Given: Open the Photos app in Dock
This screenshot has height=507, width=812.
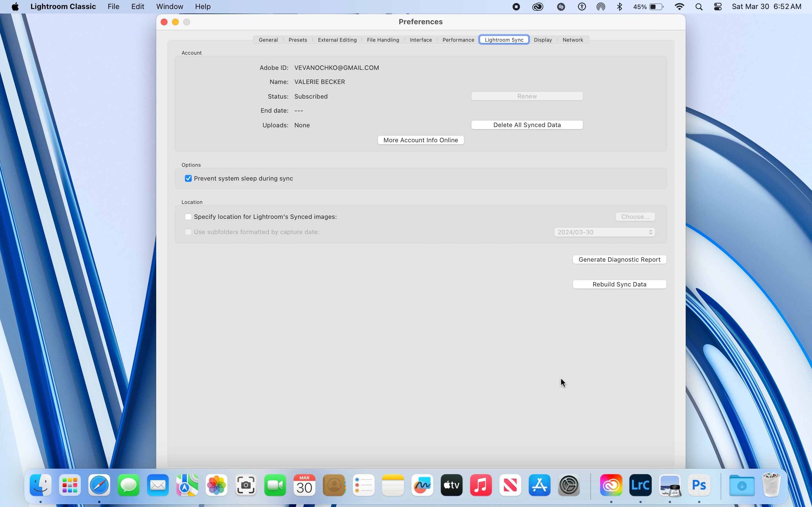Looking at the screenshot, I should (217, 485).
